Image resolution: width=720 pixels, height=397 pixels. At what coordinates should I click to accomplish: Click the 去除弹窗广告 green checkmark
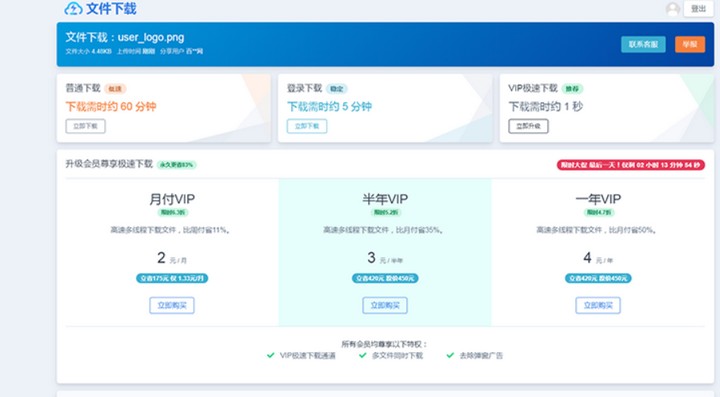pyautogui.click(x=450, y=355)
